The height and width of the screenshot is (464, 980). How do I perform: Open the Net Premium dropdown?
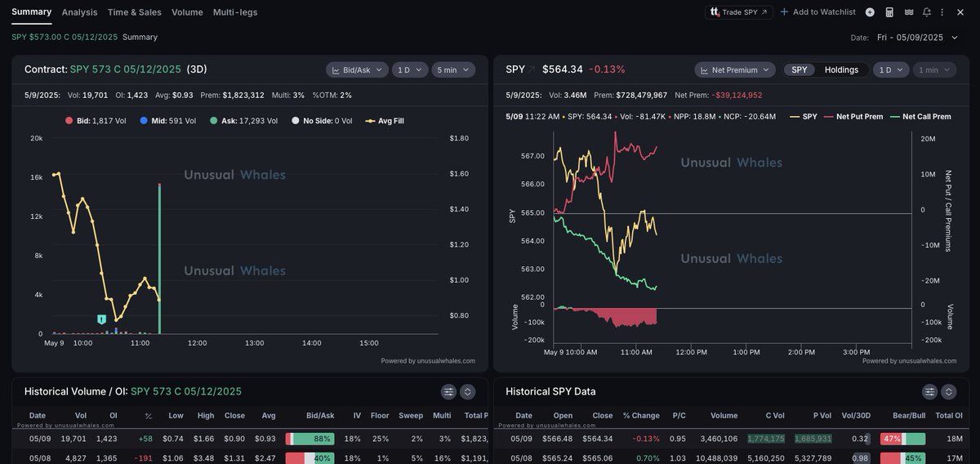pos(735,69)
